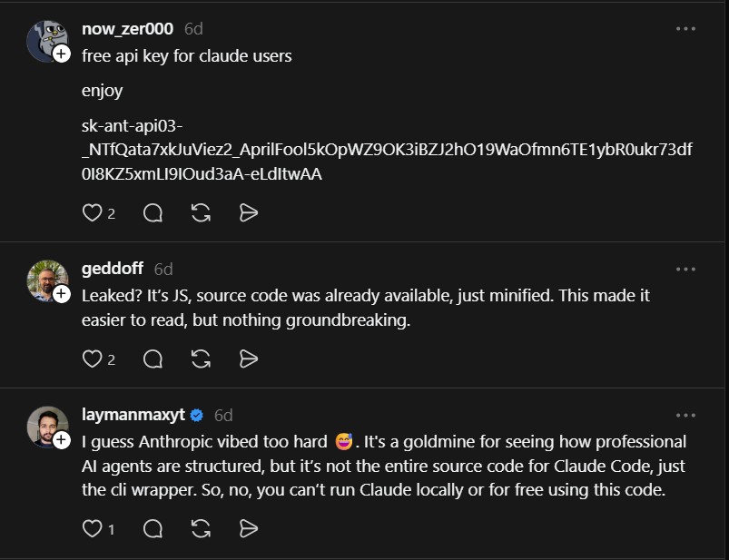This screenshot has width=729, height=560.
Task: Open the now_zer000 username profile link
Action: point(127,29)
